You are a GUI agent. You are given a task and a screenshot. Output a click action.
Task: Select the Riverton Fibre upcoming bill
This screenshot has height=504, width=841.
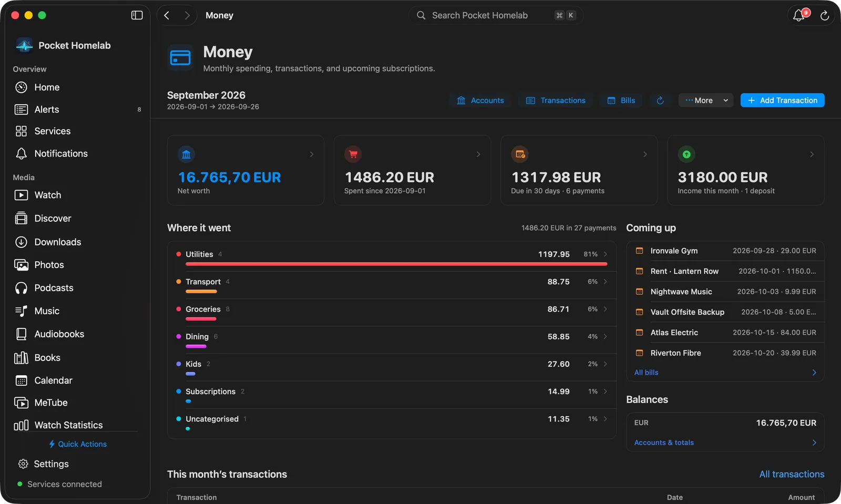725,353
